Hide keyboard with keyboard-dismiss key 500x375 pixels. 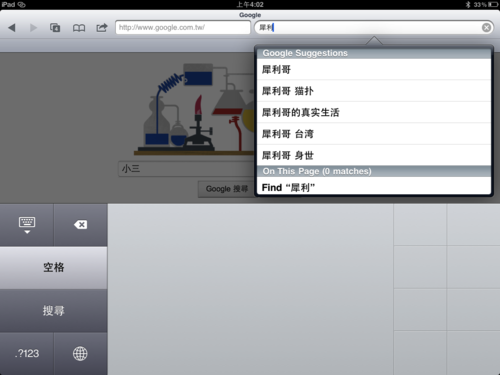27,225
